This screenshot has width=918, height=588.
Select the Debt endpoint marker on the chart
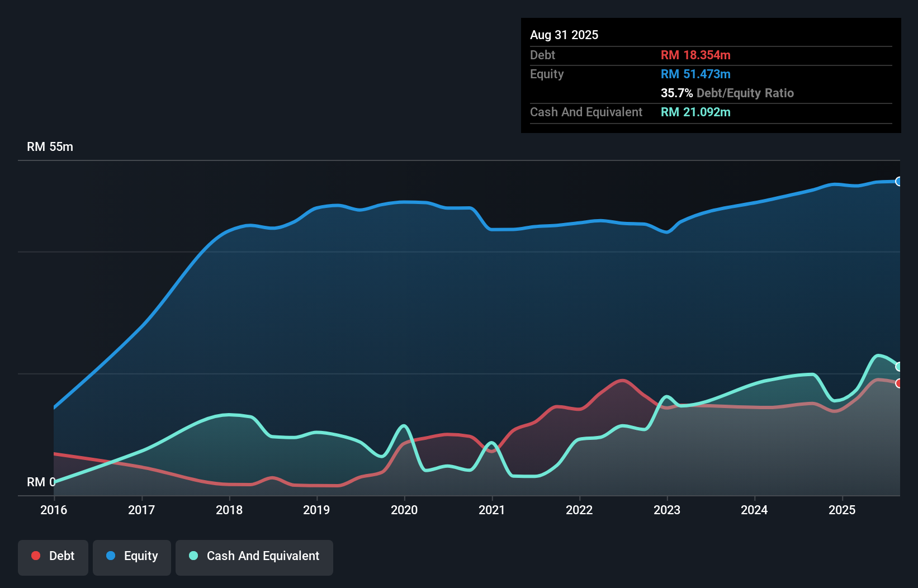coord(899,383)
